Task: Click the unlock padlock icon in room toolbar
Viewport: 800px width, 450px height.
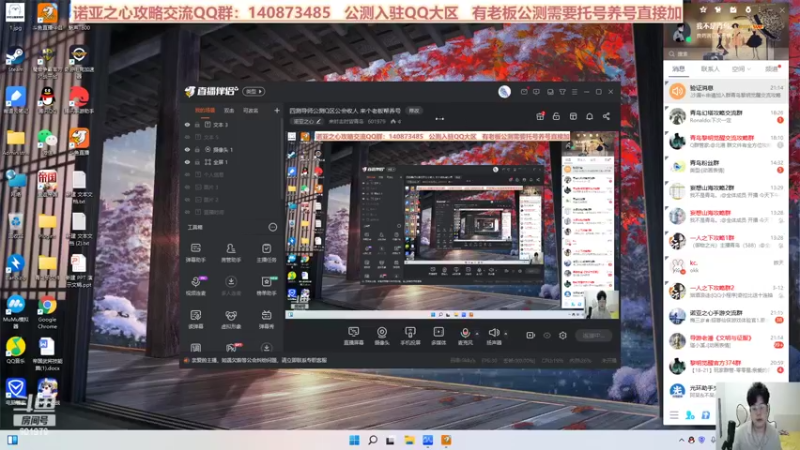Action: point(556,116)
